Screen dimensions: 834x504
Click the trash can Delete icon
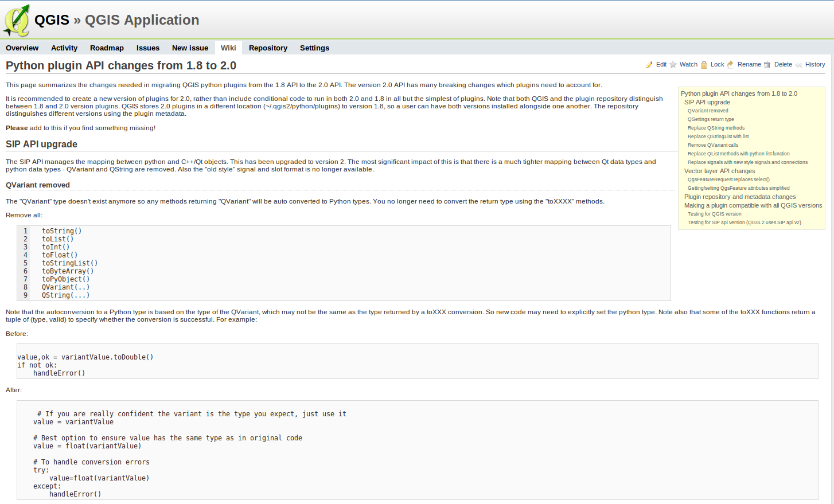click(767, 65)
